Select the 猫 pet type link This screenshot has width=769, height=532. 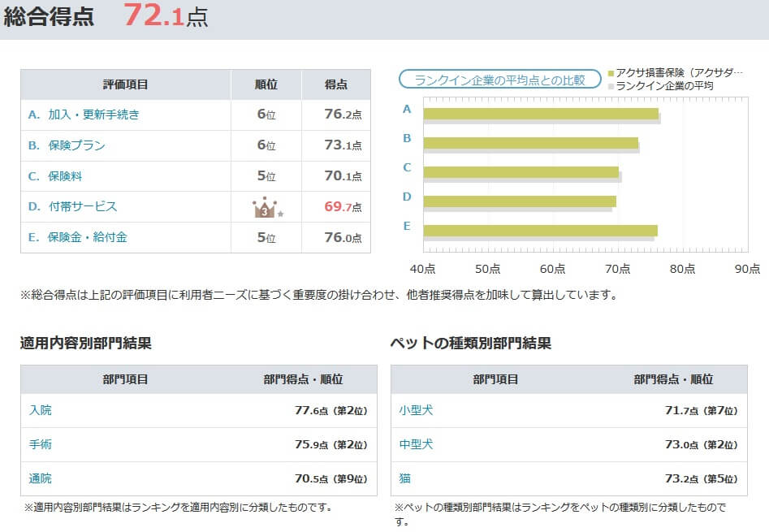coord(404,478)
